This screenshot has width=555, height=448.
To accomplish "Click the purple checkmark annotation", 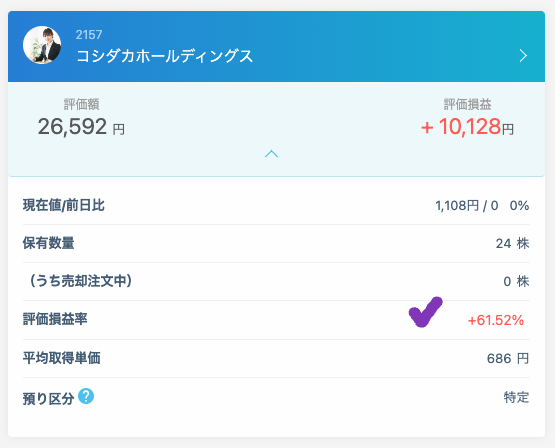I will [x=425, y=312].
